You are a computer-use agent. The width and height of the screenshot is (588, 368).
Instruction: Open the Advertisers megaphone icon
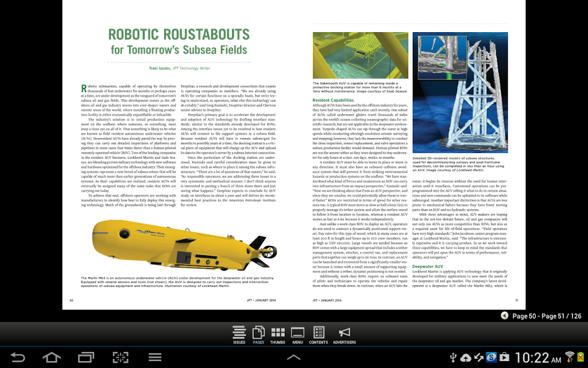345,335
